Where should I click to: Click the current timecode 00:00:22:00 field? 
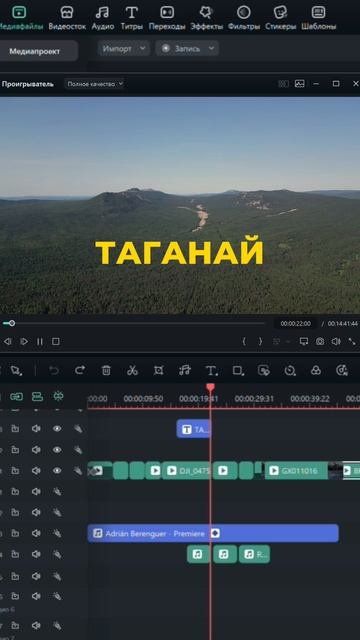pyautogui.click(x=295, y=324)
